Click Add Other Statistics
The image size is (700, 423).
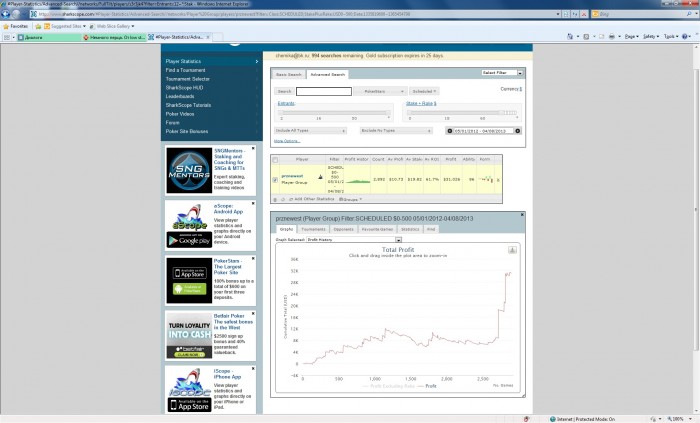(312, 199)
